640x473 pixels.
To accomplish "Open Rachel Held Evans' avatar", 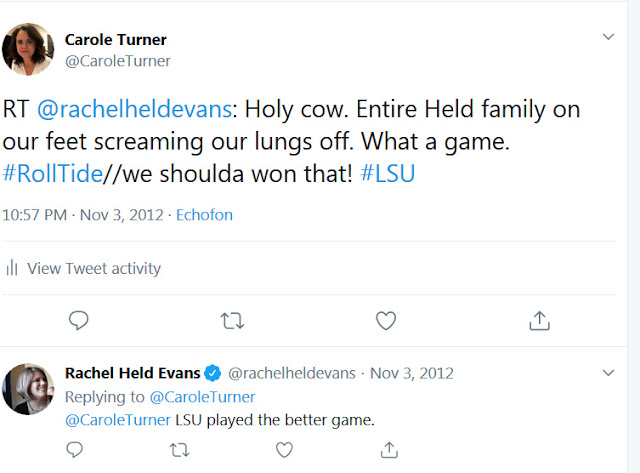I will point(28,389).
